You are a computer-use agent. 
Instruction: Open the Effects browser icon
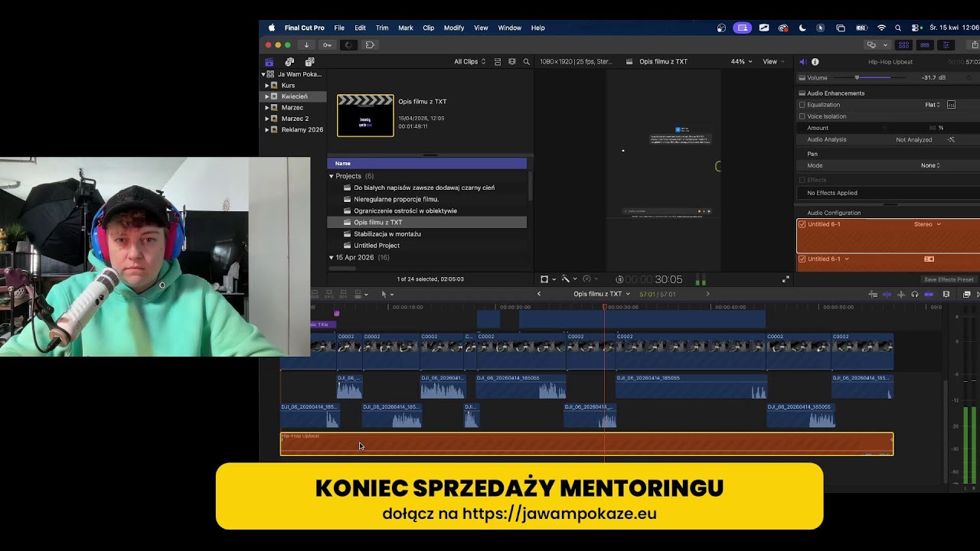(966, 295)
